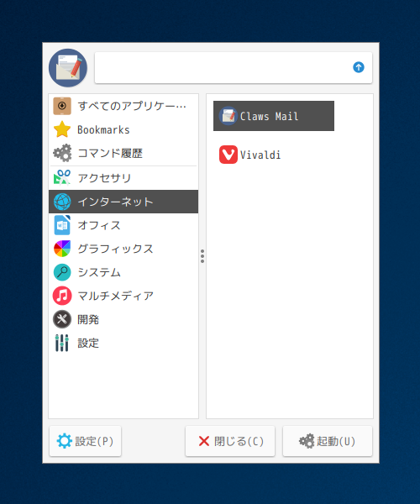420x504 pixels.
Task: Click the 開発 tools icon
Action: (x=62, y=319)
